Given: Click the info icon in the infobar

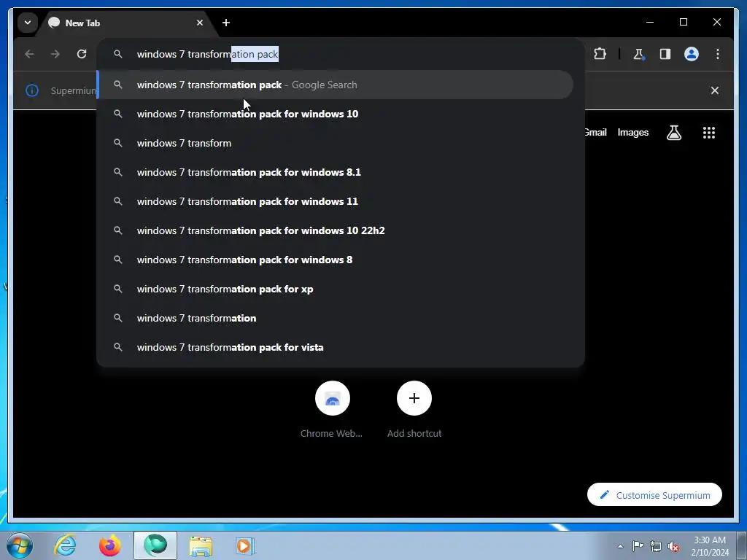Looking at the screenshot, I should point(32,90).
